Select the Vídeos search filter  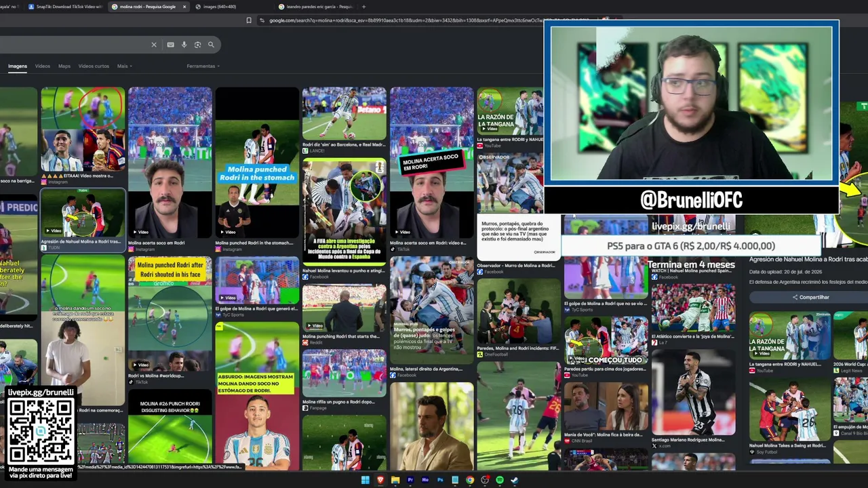tap(43, 66)
